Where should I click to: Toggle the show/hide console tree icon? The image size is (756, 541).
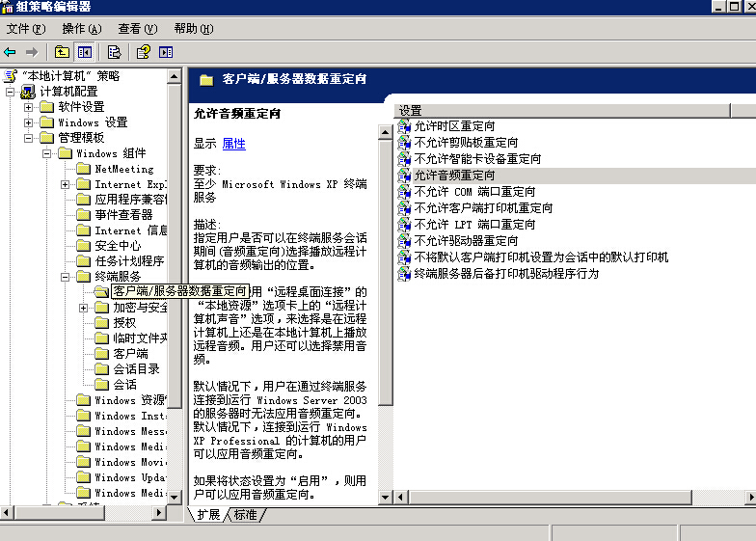coord(84,52)
